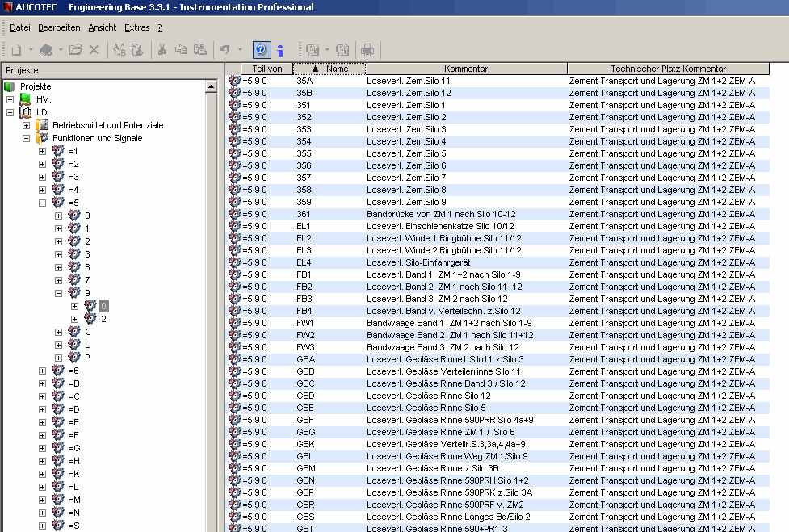Click the gear icon of node =3
This screenshot has height=532, width=789.
(58, 177)
